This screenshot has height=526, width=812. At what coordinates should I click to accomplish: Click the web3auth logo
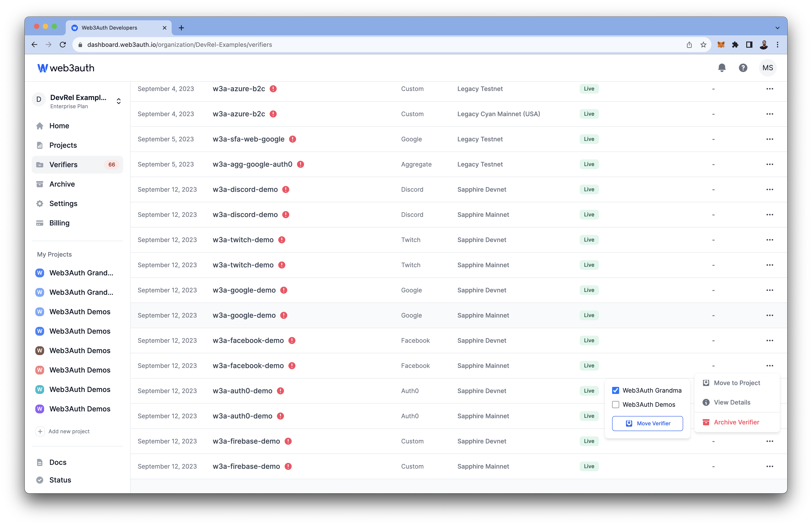(x=66, y=68)
